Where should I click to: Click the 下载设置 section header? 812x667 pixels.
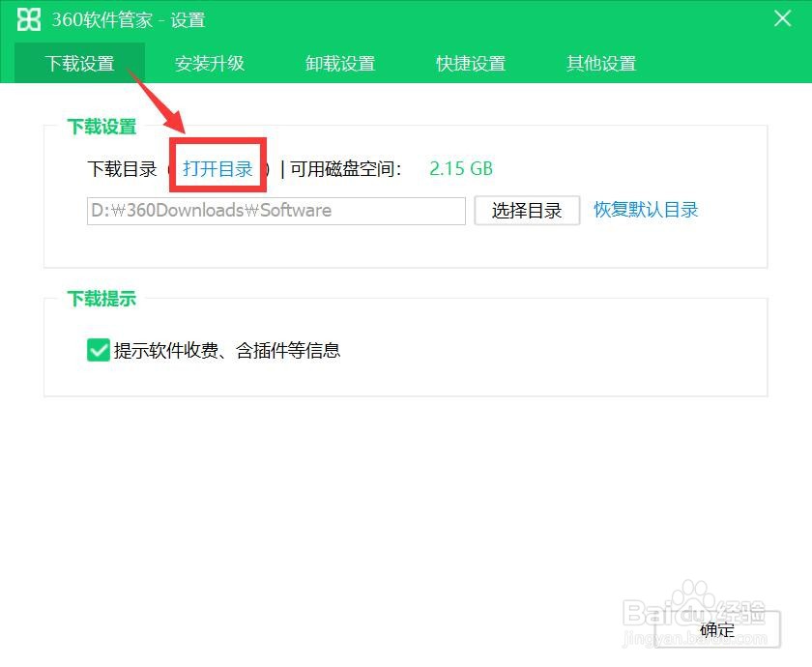coord(102,126)
